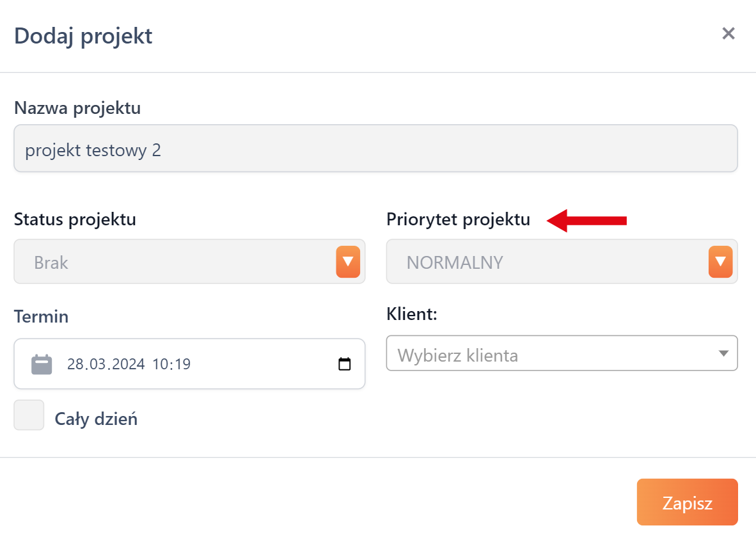Viewport: 756px width, 544px height.
Task: Open the date picker icon beside 10:19
Action: [345, 364]
